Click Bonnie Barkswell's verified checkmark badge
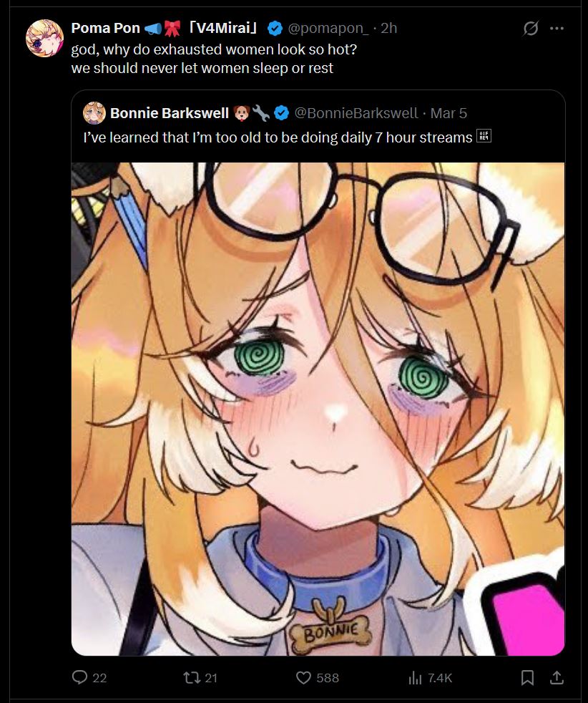 coord(281,113)
